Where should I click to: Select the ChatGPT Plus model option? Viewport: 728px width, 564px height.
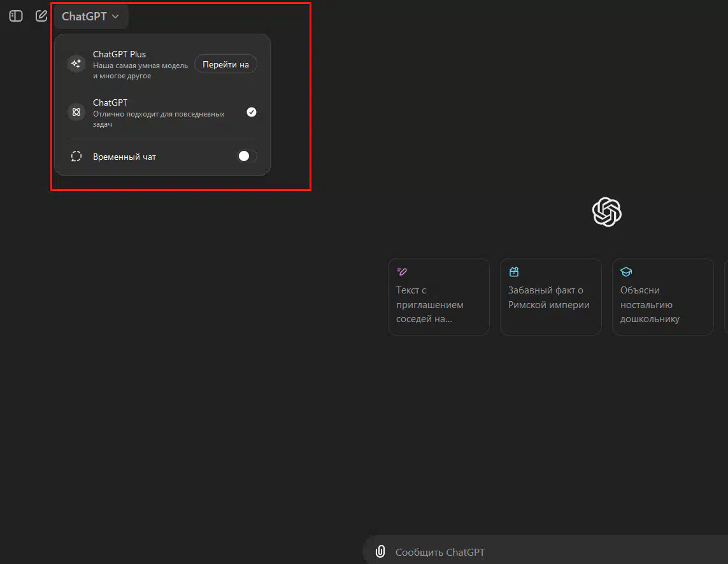[x=162, y=64]
